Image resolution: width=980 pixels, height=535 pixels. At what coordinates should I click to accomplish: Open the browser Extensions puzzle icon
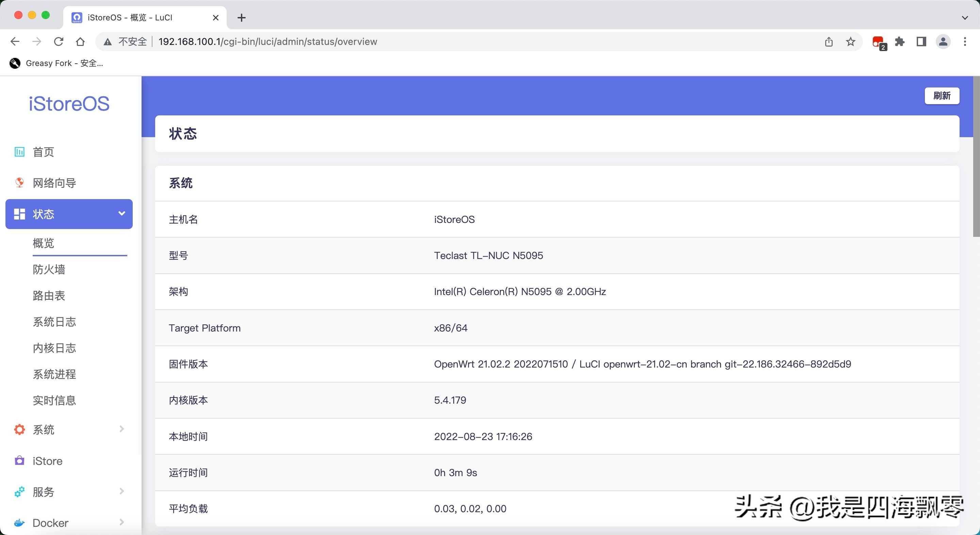point(900,42)
